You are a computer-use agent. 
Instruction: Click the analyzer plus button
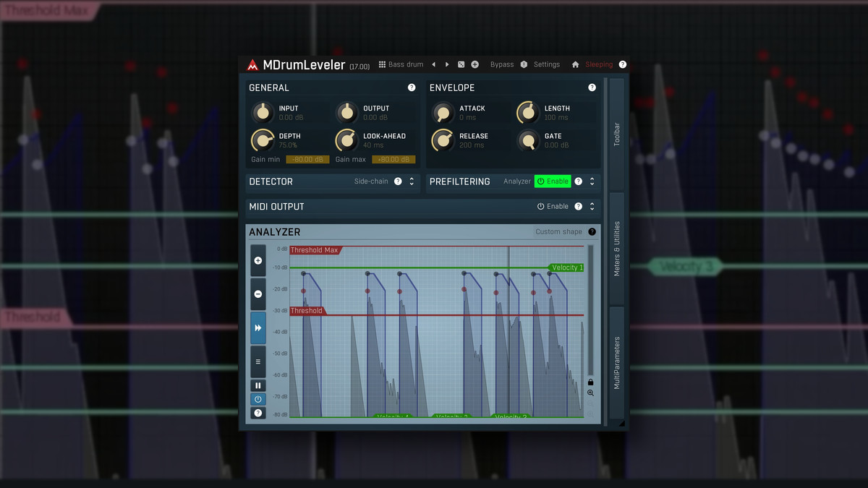pyautogui.click(x=258, y=260)
